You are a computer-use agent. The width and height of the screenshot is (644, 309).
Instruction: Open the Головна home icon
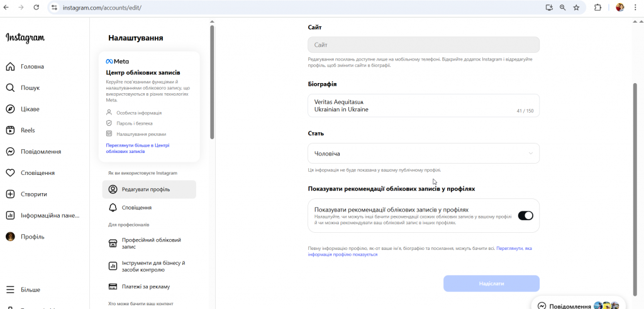(x=10, y=67)
